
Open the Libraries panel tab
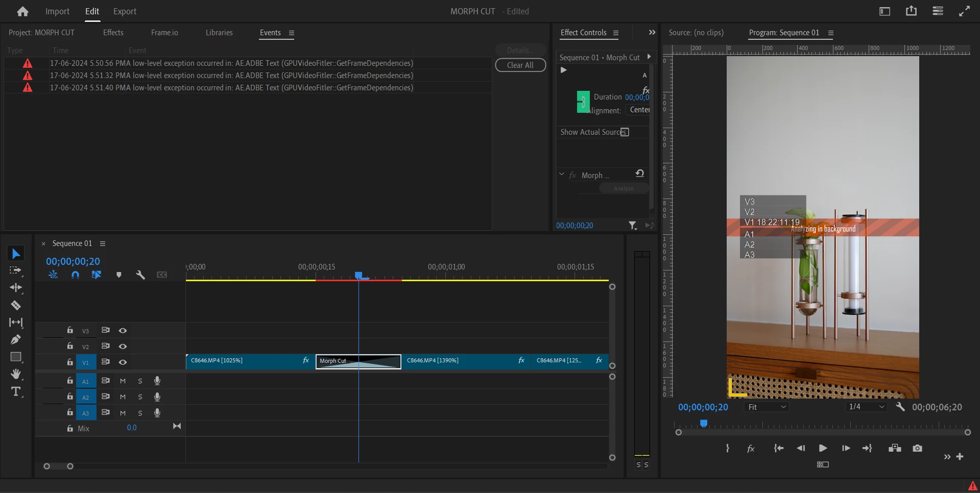tap(219, 33)
